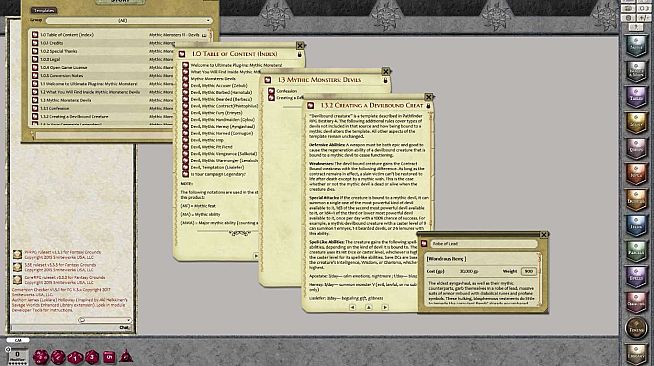The height and width of the screenshot is (366, 654).
Task: Open the Group (All) dropdown in Story list
Action: (x=128, y=20)
